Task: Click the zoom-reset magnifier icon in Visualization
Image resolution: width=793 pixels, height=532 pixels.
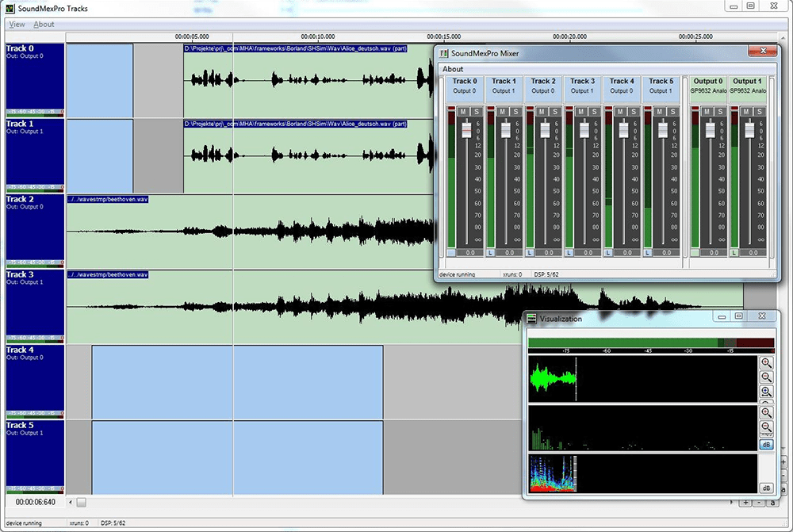Action: point(764,391)
